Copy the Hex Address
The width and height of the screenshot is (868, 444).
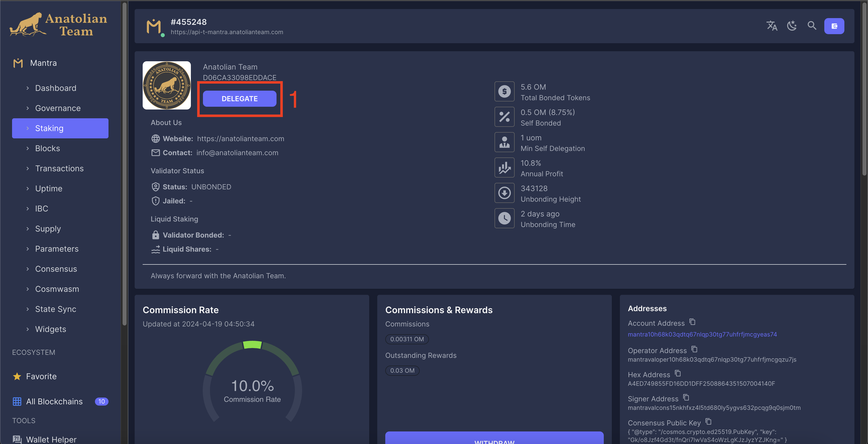[678, 374]
